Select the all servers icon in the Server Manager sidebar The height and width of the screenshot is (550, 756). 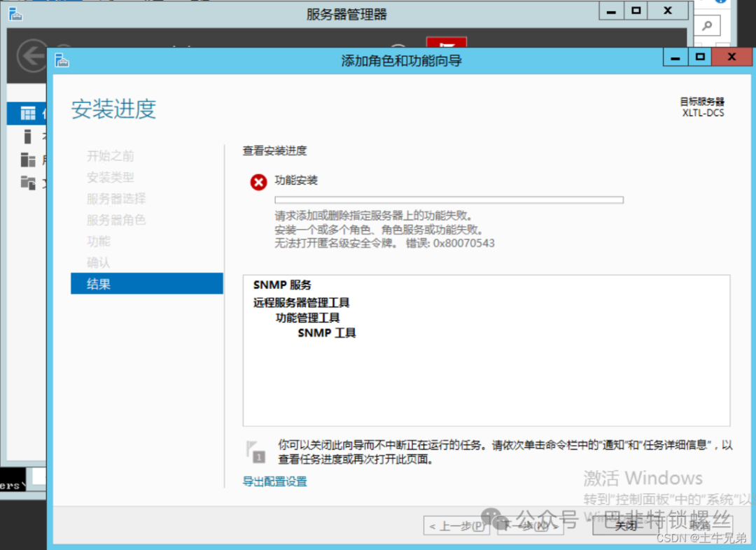(28, 160)
